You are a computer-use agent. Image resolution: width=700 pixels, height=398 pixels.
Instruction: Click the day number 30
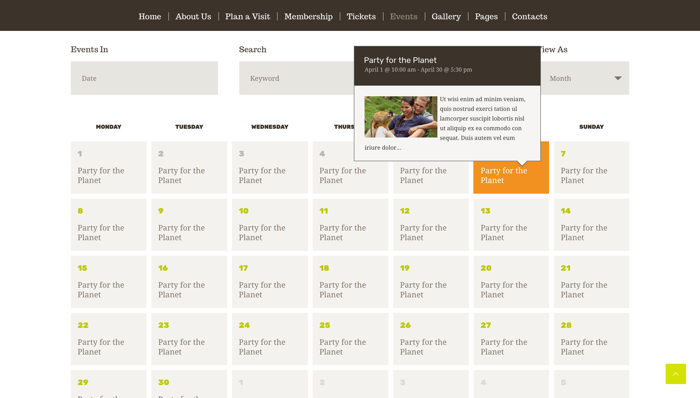(x=163, y=382)
